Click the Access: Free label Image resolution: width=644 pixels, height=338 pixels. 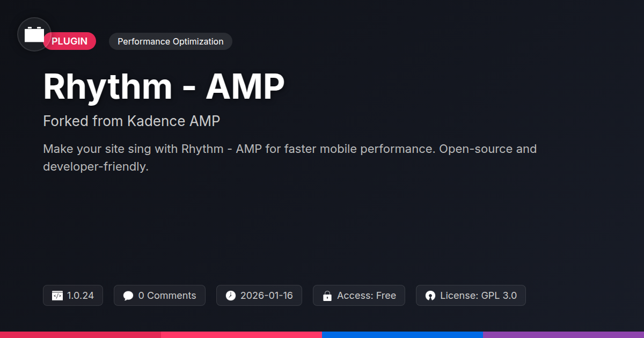[x=367, y=296]
